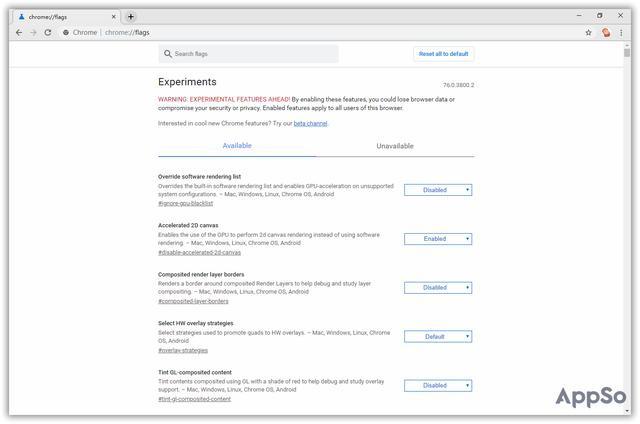Click the profile avatar icon in toolbar
This screenshot has width=640, height=424.
coord(606,32)
